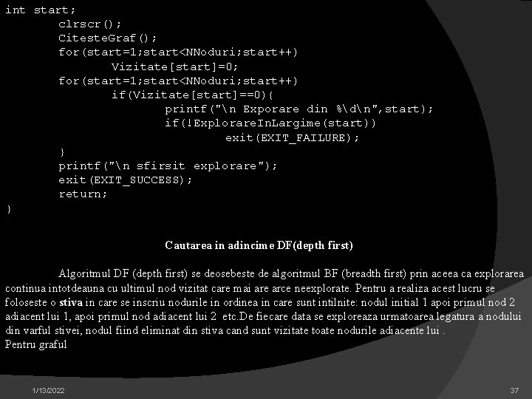Click the printf sfirsit explorare line
Screen dimensions: 532x399
(x=168, y=166)
